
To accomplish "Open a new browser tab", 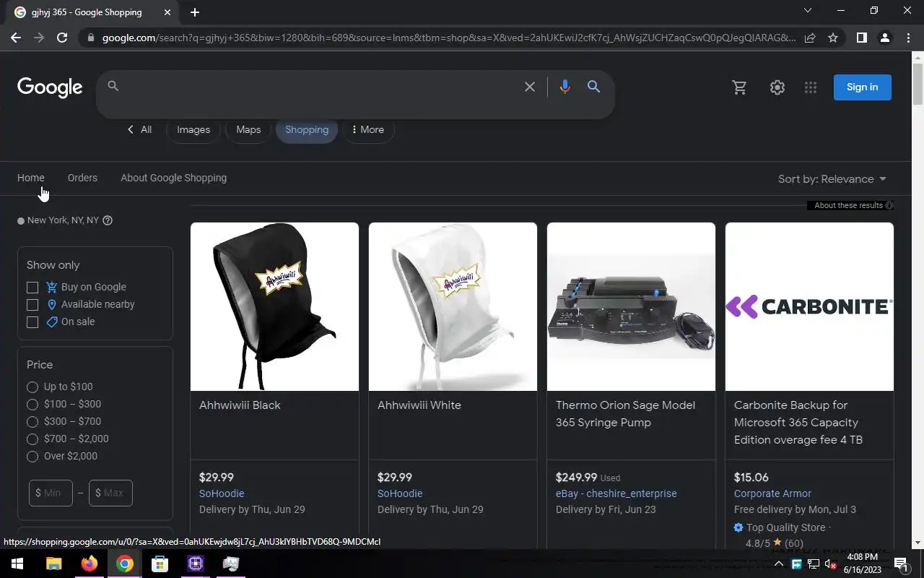I will (x=195, y=12).
